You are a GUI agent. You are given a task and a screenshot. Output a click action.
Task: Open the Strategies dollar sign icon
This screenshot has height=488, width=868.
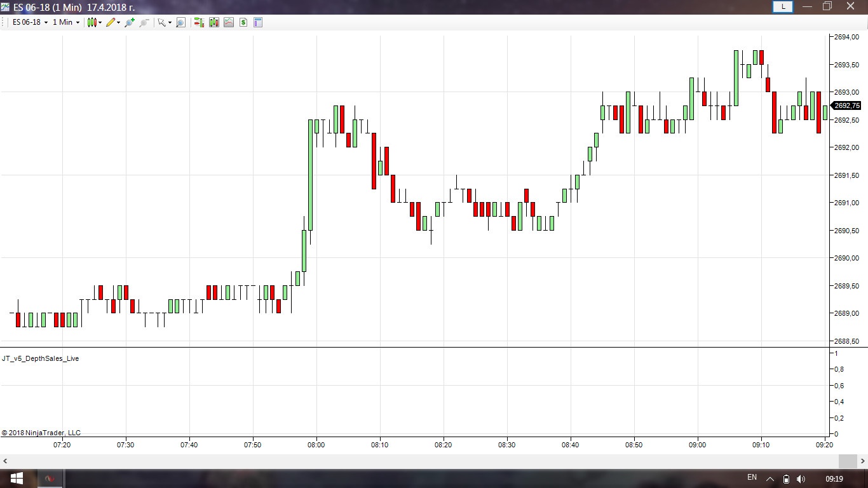click(243, 22)
